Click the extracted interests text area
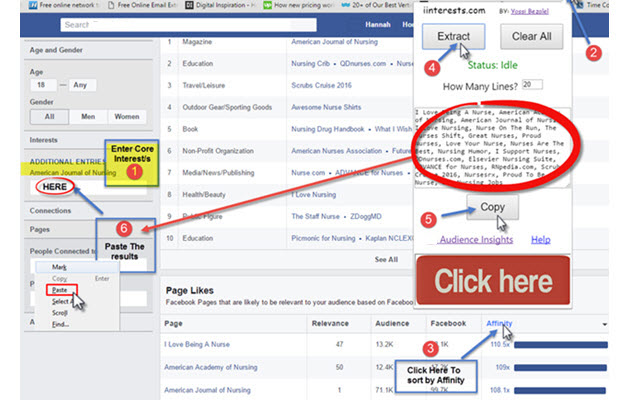640x400 pixels. pos(492,147)
